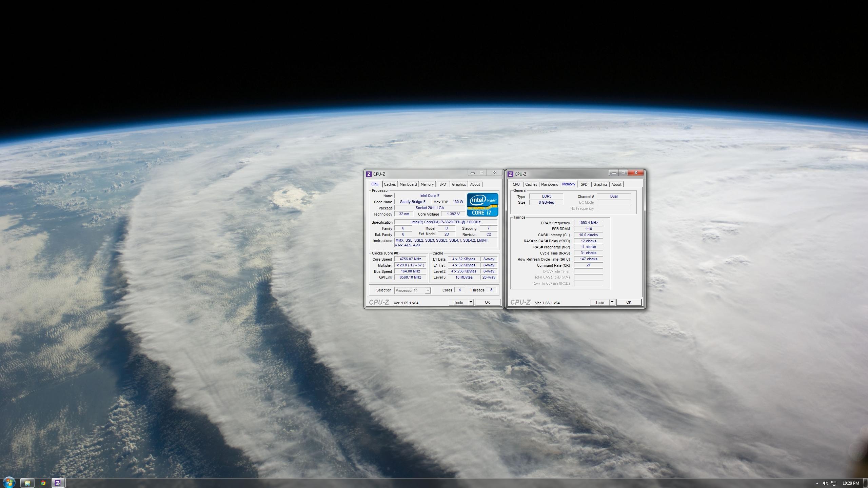Click the 2T command rate value
The width and height of the screenshot is (868, 488).
coord(588,265)
